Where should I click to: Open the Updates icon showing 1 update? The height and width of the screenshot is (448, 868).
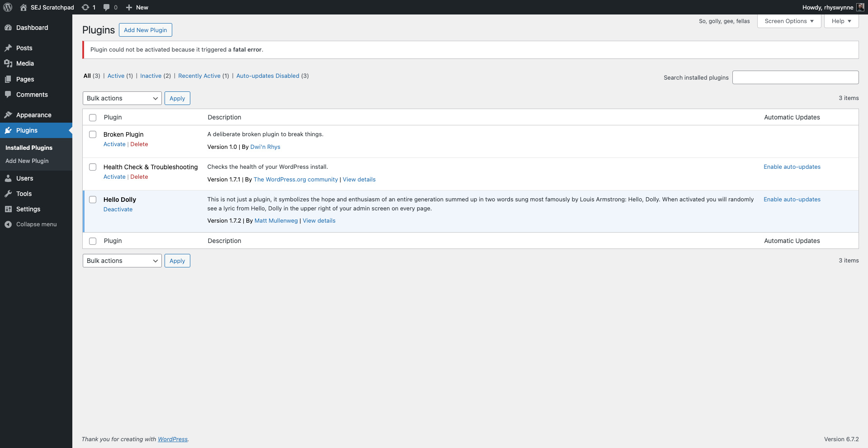(88, 7)
